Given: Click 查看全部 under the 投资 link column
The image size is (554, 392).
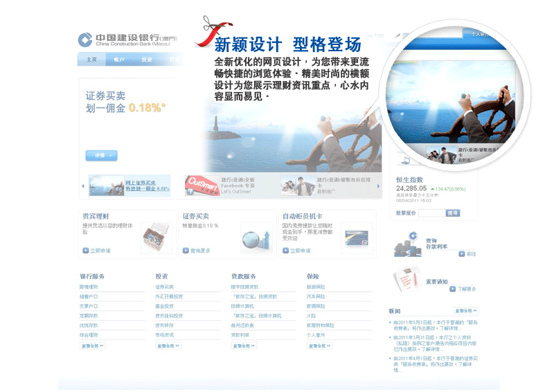Looking at the screenshot, I should click(168, 346).
